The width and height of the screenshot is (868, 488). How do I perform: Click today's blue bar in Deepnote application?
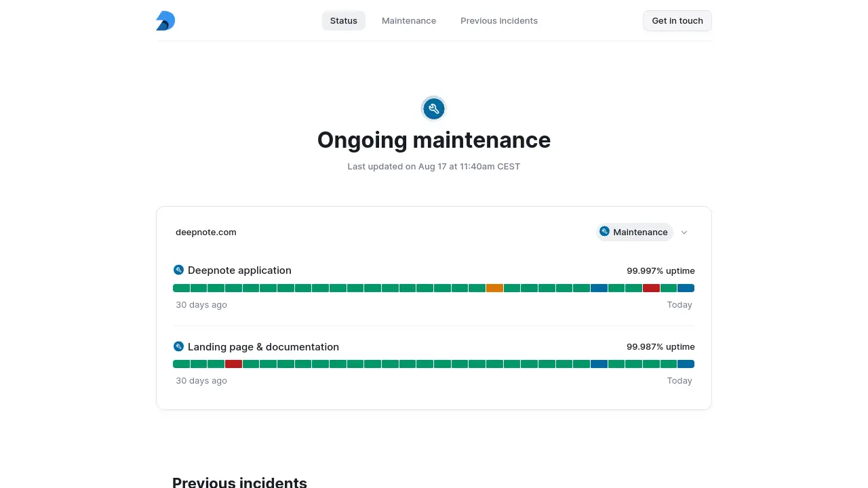tap(686, 288)
